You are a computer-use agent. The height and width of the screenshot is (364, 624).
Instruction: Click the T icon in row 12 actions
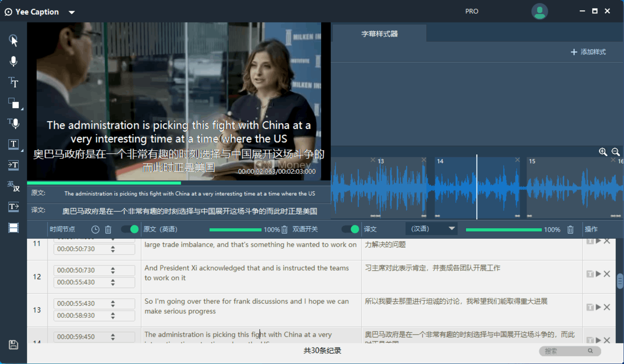(590, 274)
